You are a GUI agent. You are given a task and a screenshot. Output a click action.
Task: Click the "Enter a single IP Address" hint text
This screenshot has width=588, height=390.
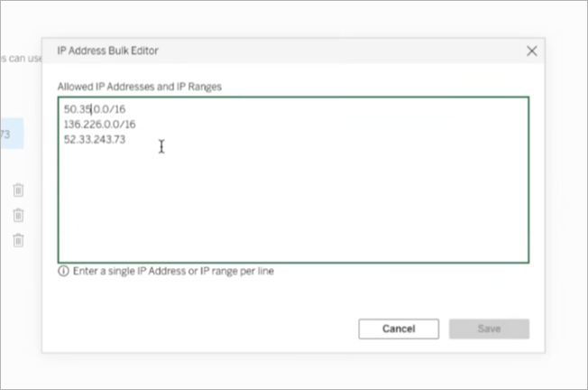[x=171, y=271]
